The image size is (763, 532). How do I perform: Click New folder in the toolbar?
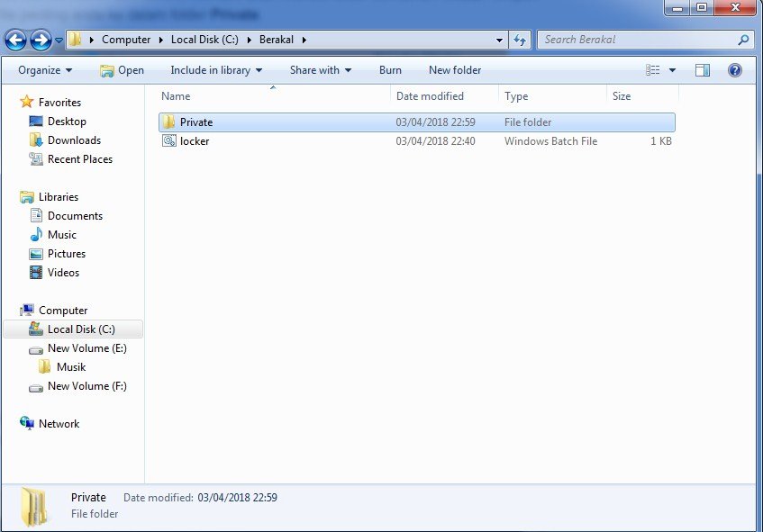tap(455, 70)
